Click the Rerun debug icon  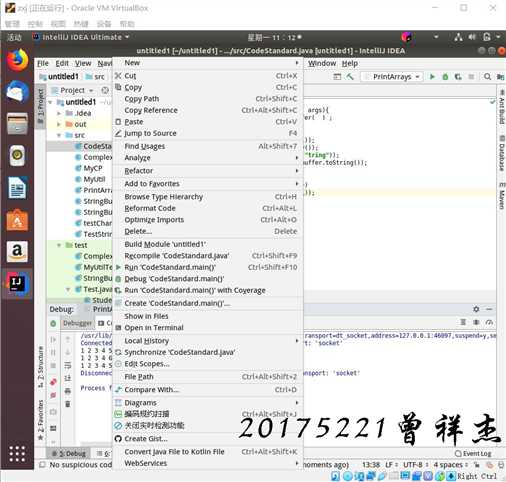(x=53, y=323)
